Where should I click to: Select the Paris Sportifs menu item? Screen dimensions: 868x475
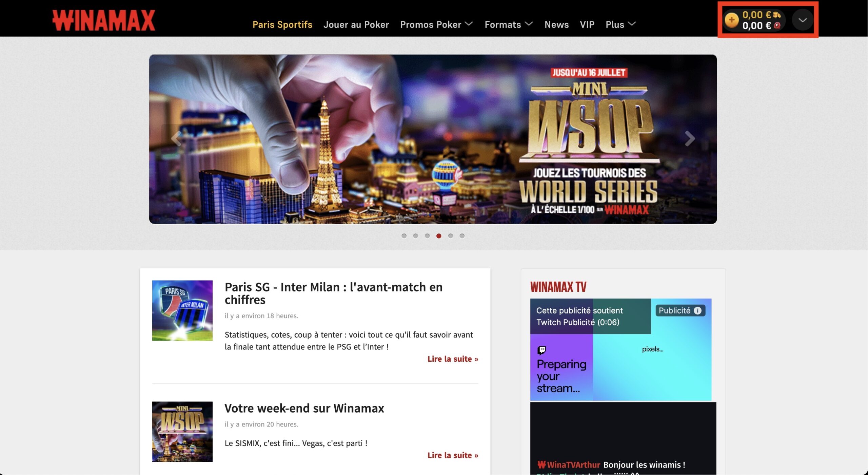282,24
